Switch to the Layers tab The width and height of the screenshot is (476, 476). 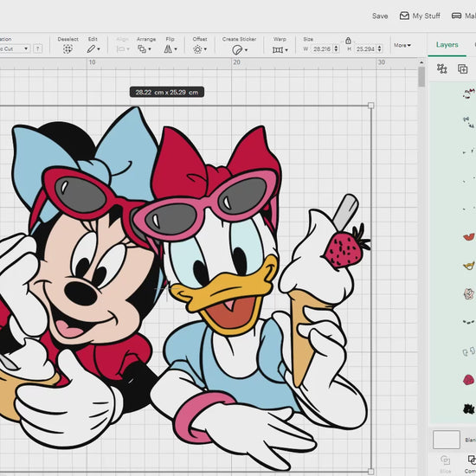point(447,45)
